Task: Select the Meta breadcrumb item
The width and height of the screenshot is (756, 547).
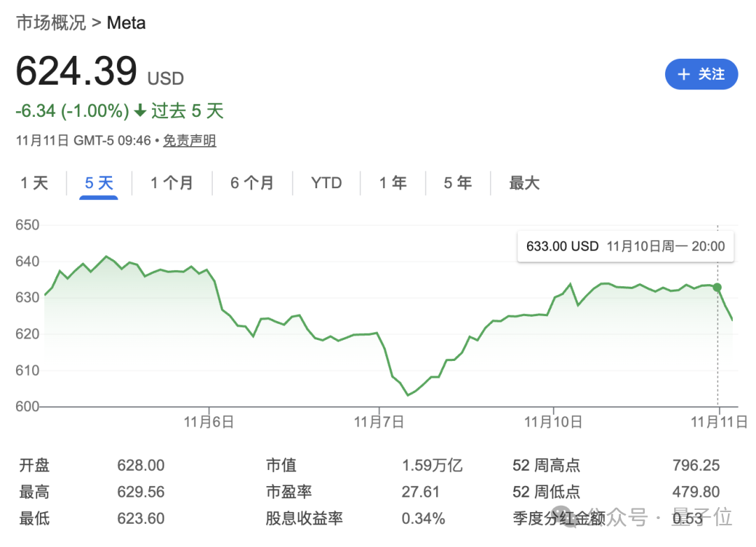Action: [x=127, y=22]
